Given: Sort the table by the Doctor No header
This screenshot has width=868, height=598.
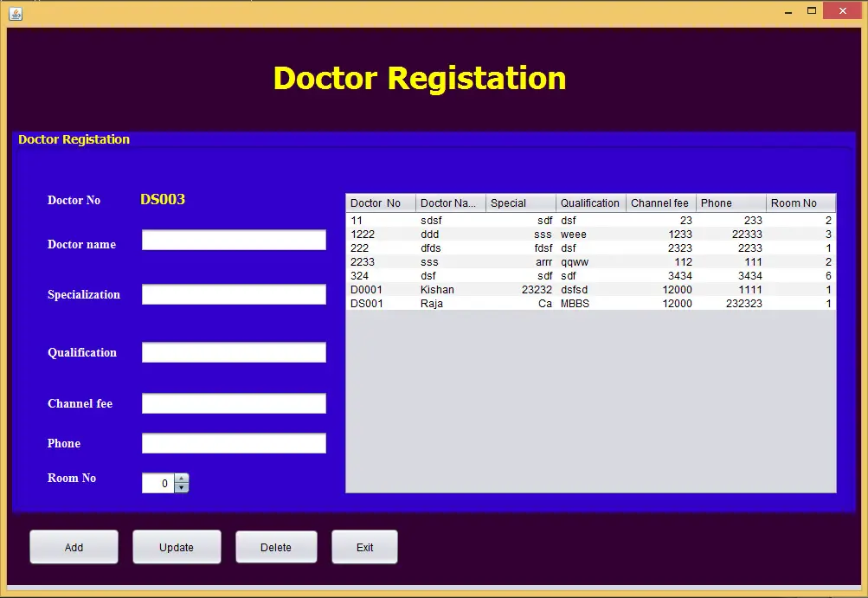Looking at the screenshot, I should (379, 203).
